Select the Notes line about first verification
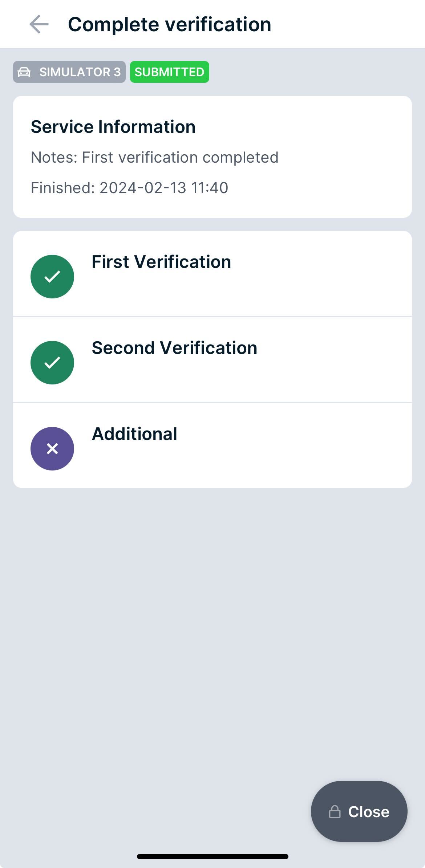Image resolution: width=425 pixels, height=868 pixels. pos(154,157)
